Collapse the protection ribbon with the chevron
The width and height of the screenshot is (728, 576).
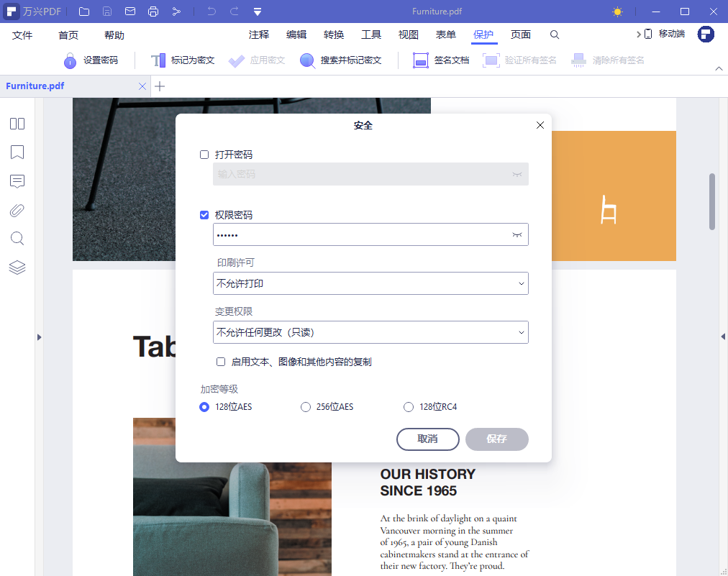click(719, 68)
